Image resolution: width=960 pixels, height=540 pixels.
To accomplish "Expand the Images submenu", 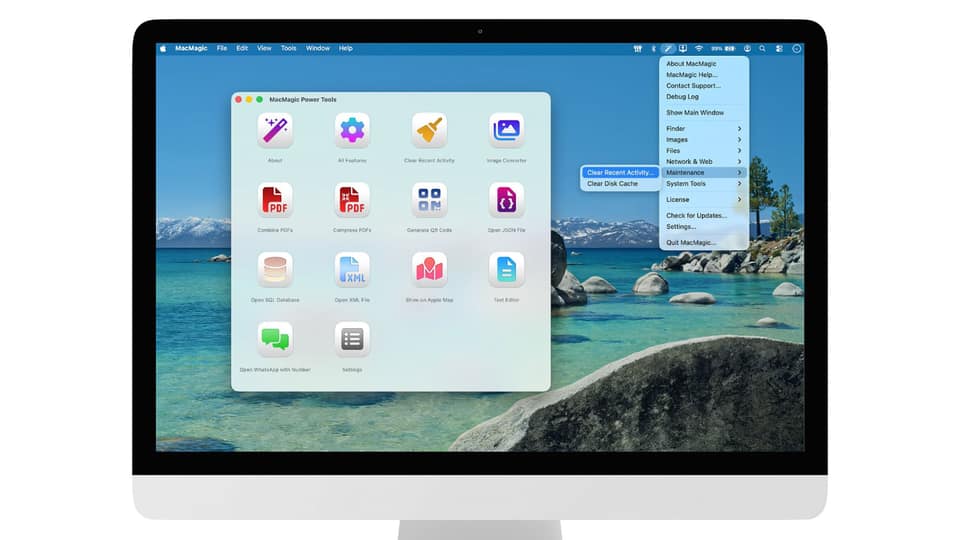I will click(703, 140).
